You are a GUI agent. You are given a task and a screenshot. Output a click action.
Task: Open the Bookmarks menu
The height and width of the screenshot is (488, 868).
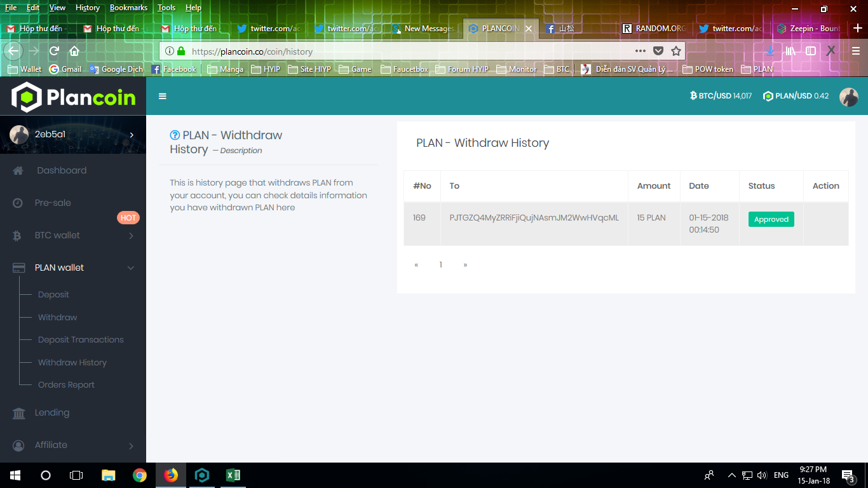(x=128, y=8)
